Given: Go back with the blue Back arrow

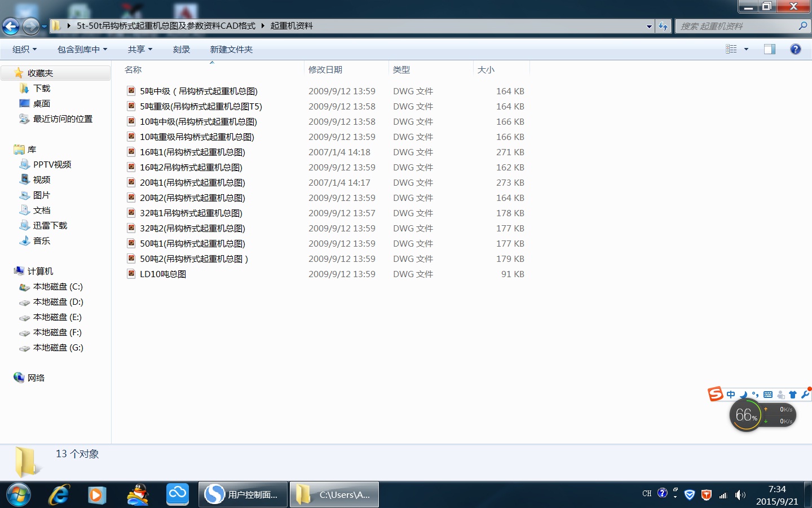Looking at the screenshot, I should [11, 26].
